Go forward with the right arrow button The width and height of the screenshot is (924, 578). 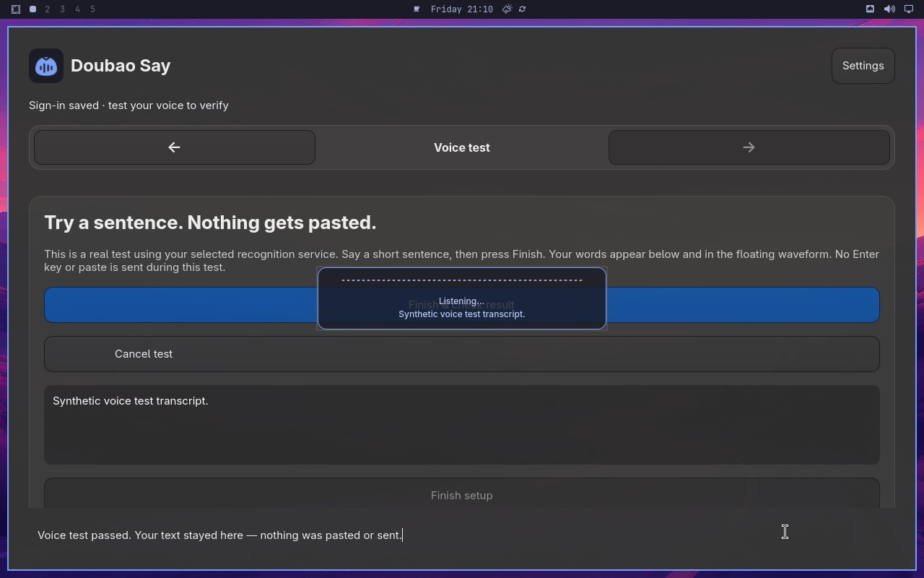[749, 147]
